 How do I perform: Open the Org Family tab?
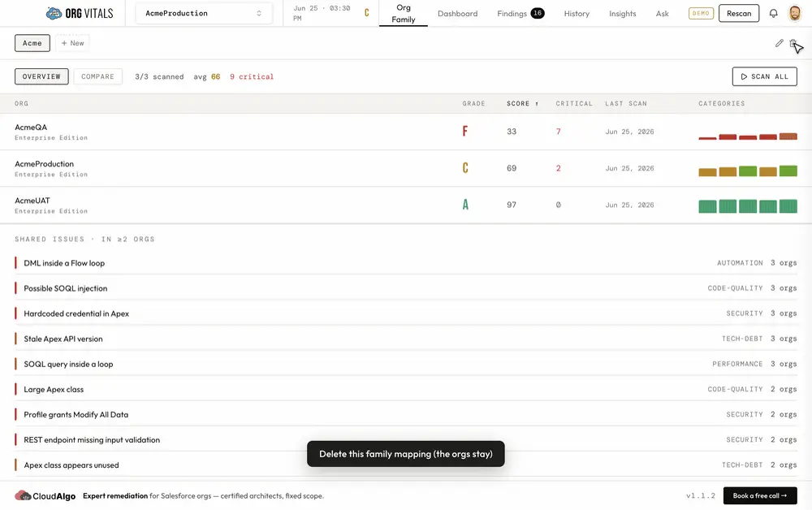[x=404, y=14]
